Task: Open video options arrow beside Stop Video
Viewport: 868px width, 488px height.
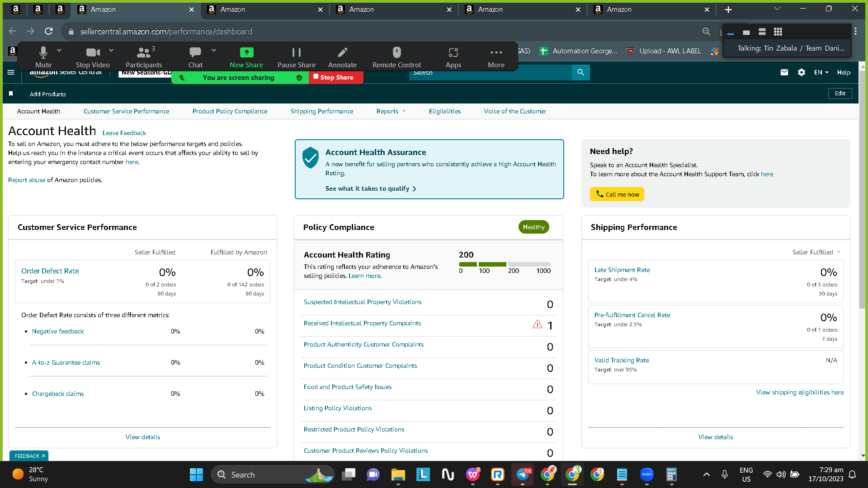Action: [111, 51]
